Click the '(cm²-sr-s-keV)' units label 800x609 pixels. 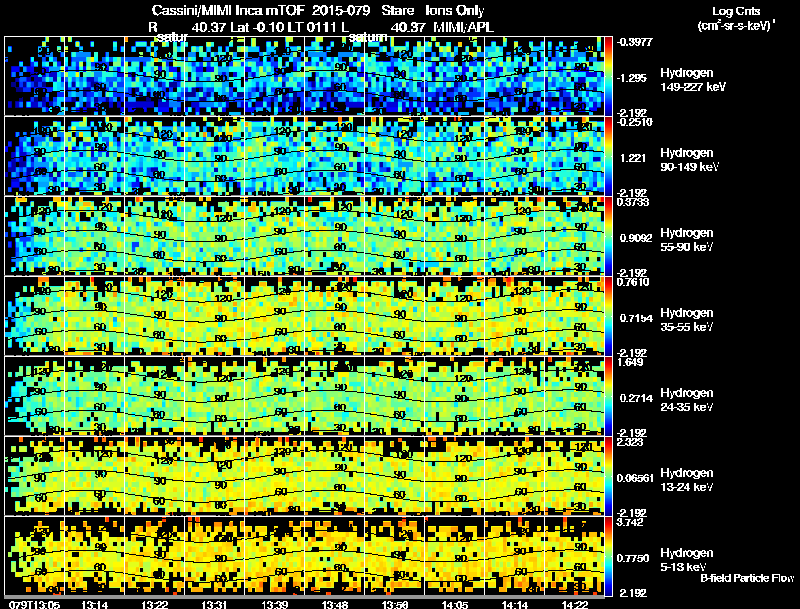point(736,25)
